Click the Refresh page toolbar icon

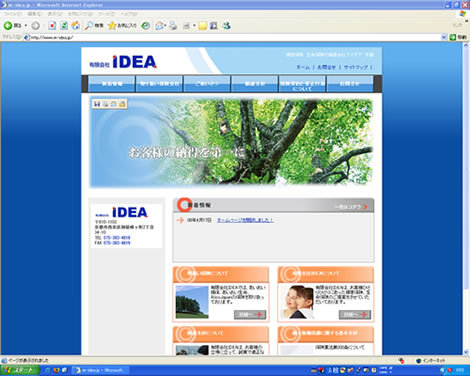(x=64, y=26)
